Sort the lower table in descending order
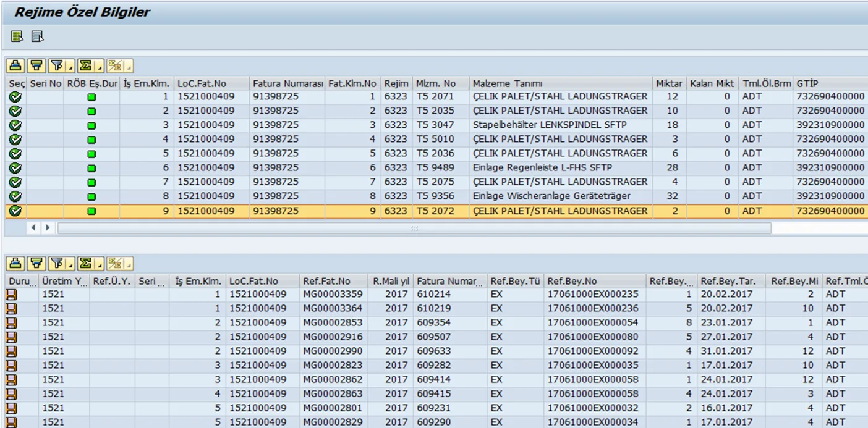The width and height of the screenshot is (868, 428). [x=36, y=264]
